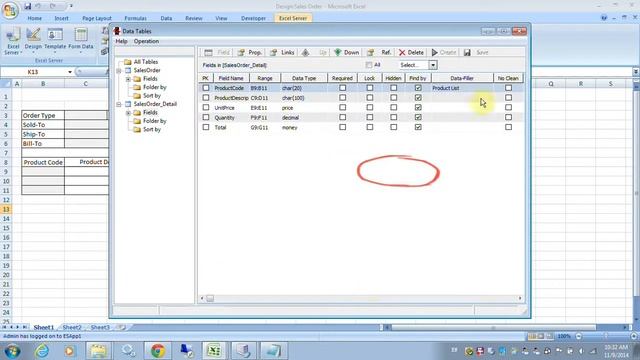Open the Formulas ribbon tab
Screen dimensions: 640x360
tap(136, 18)
